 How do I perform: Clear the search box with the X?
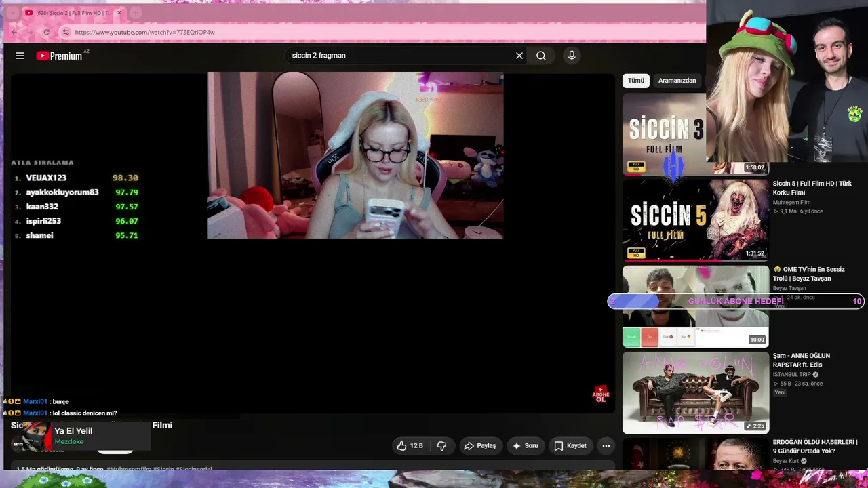[x=519, y=56]
